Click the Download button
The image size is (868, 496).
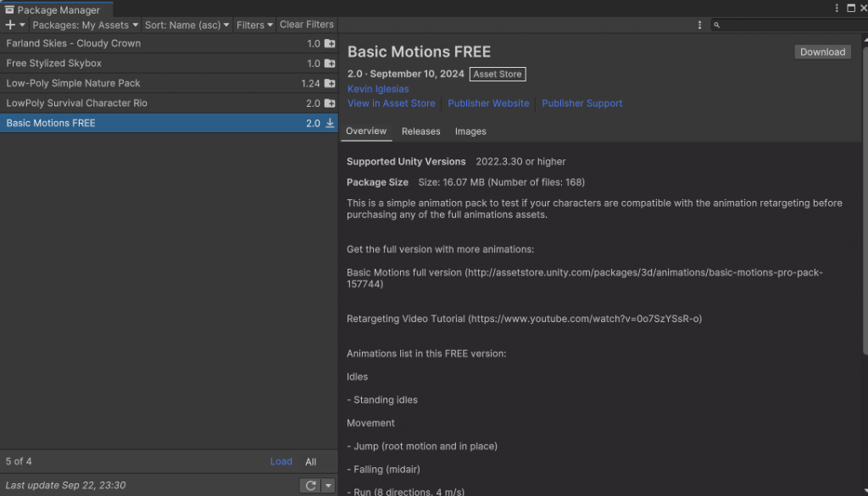[x=822, y=52]
